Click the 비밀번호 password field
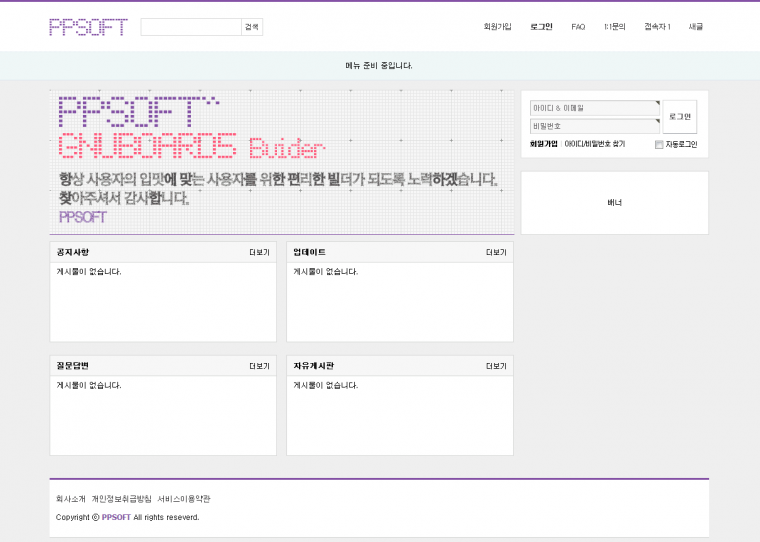 tap(594, 126)
